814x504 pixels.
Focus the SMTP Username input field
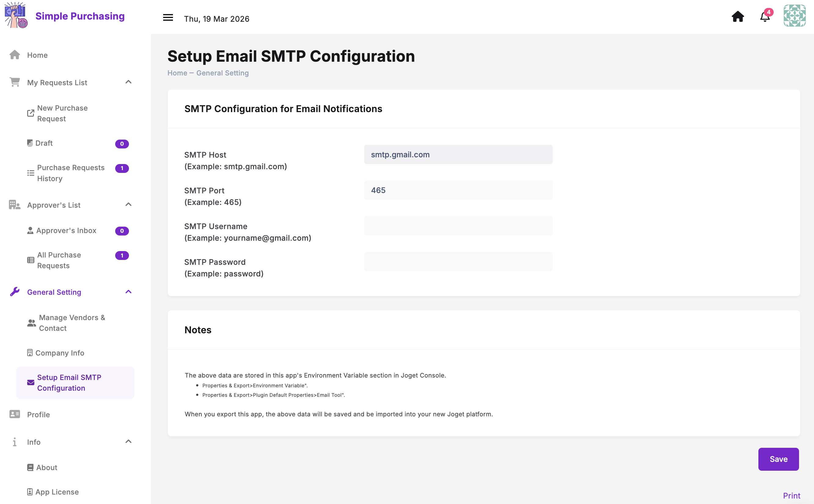point(458,226)
